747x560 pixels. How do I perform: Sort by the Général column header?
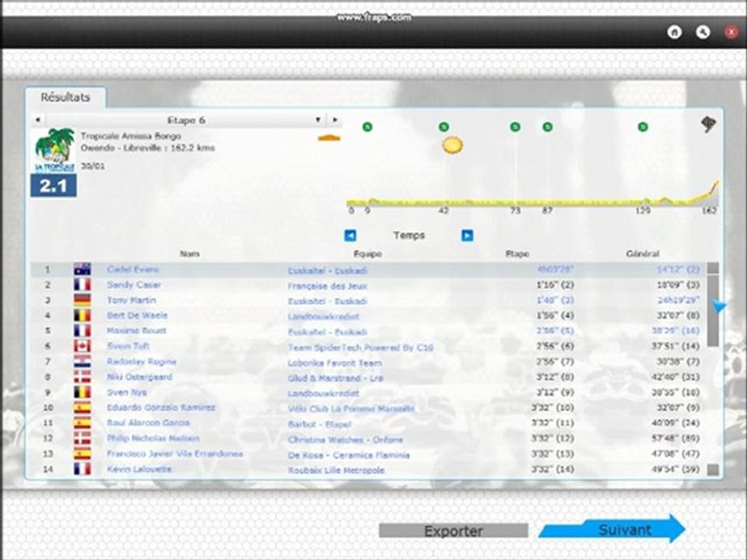click(x=643, y=254)
